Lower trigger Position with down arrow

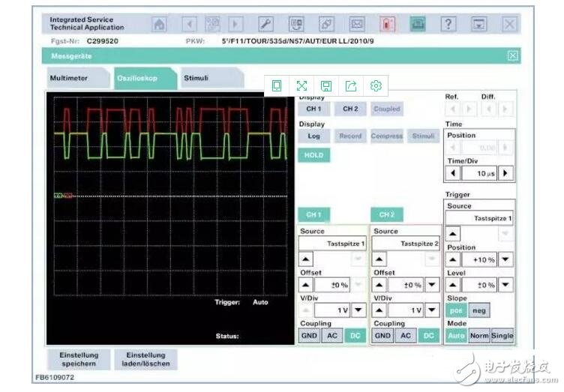[507, 259]
